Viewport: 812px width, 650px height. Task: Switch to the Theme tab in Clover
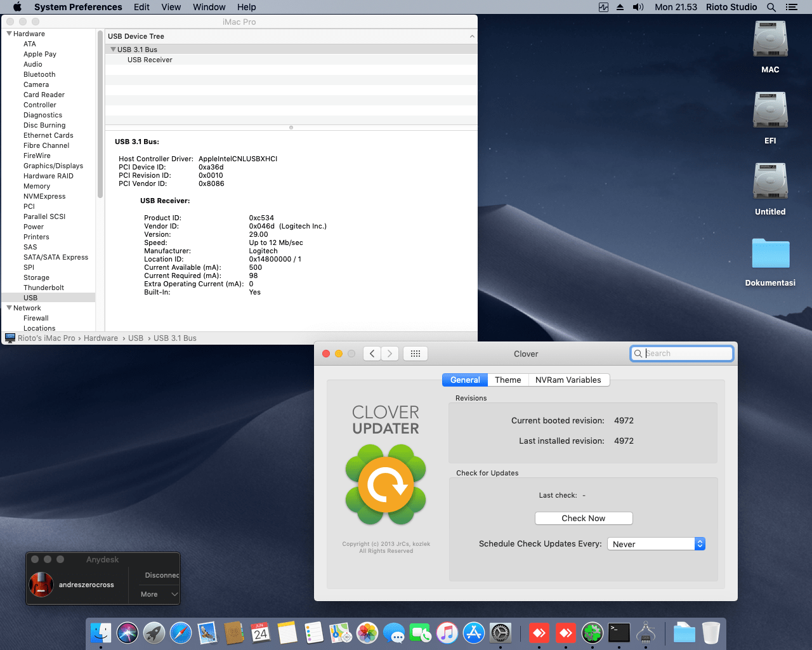[508, 380]
